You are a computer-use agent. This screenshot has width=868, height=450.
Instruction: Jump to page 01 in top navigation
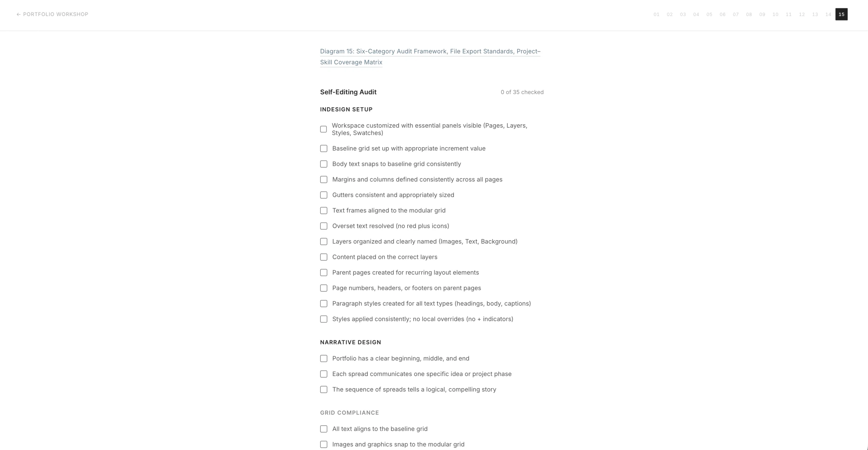pyautogui.click(x=656, y=14)
